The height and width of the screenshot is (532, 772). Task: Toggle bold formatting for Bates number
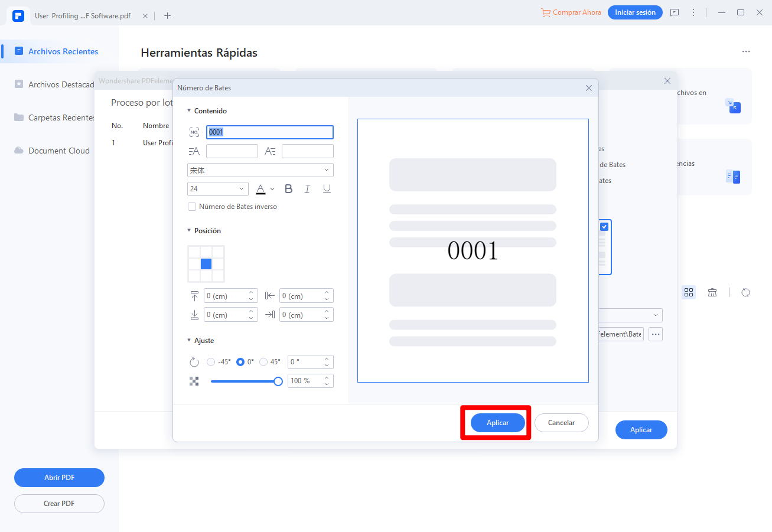tap(289, 189)
